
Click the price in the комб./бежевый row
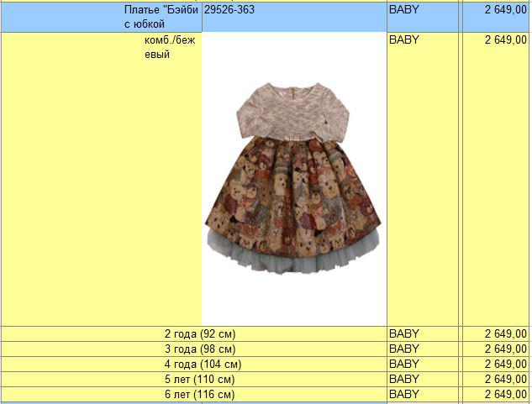point(505,39)
